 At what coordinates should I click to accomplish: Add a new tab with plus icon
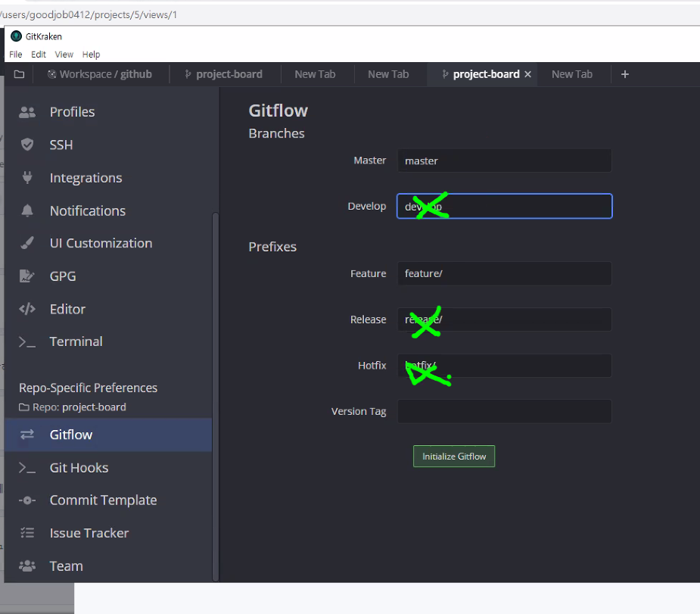coord(625,74)
